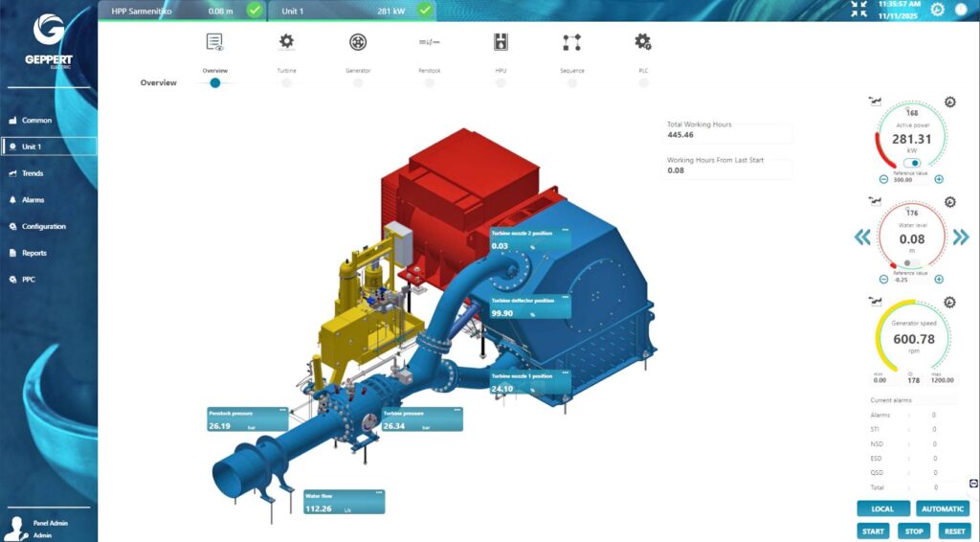The image size is (980, 542).
Task: Open the Generator view icon
Action: [357, 42]
